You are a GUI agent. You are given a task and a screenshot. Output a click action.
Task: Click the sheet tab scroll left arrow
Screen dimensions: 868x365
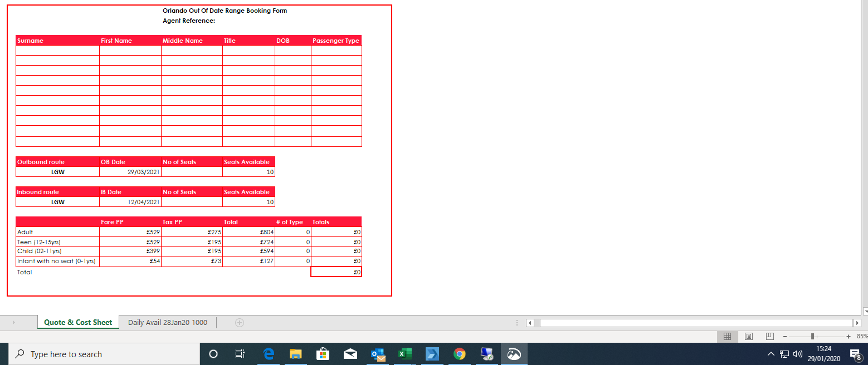tap(13, 323)
